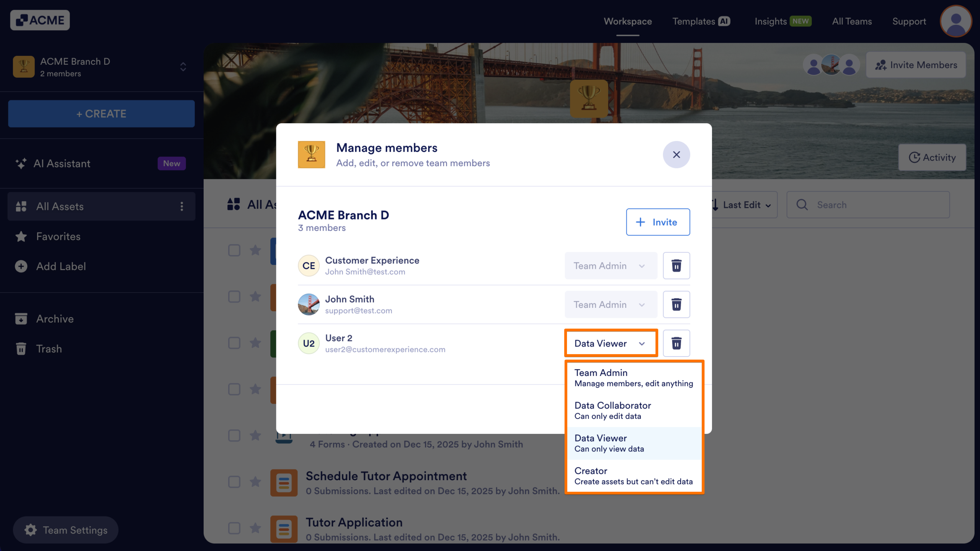The image size is (980, 551).
Task: Expand the ACME Branch D team switcher
Action: (183, 67)
